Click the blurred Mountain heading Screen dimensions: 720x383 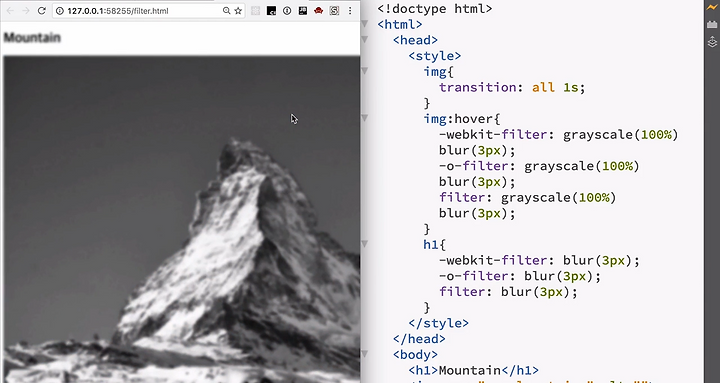[32, 38]
